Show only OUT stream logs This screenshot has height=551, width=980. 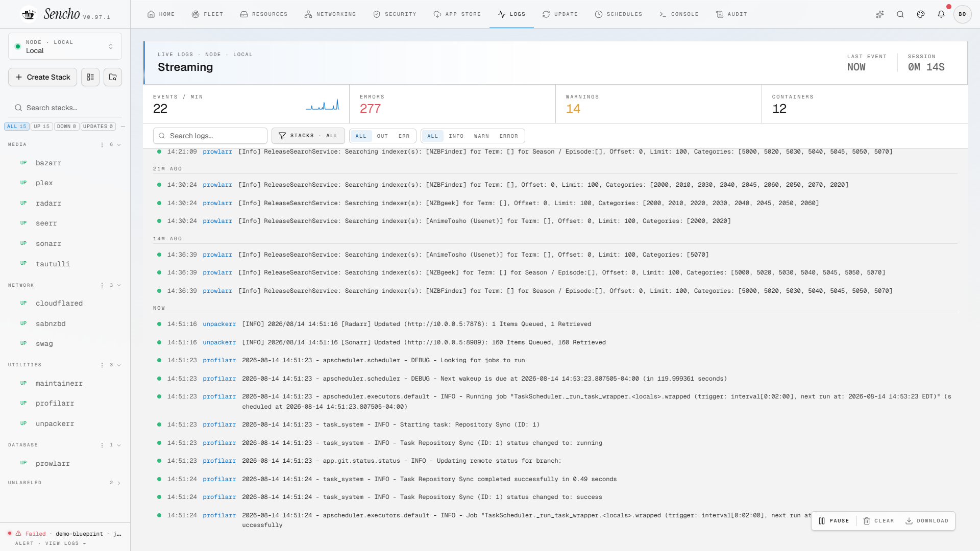[x=382, y=136]
